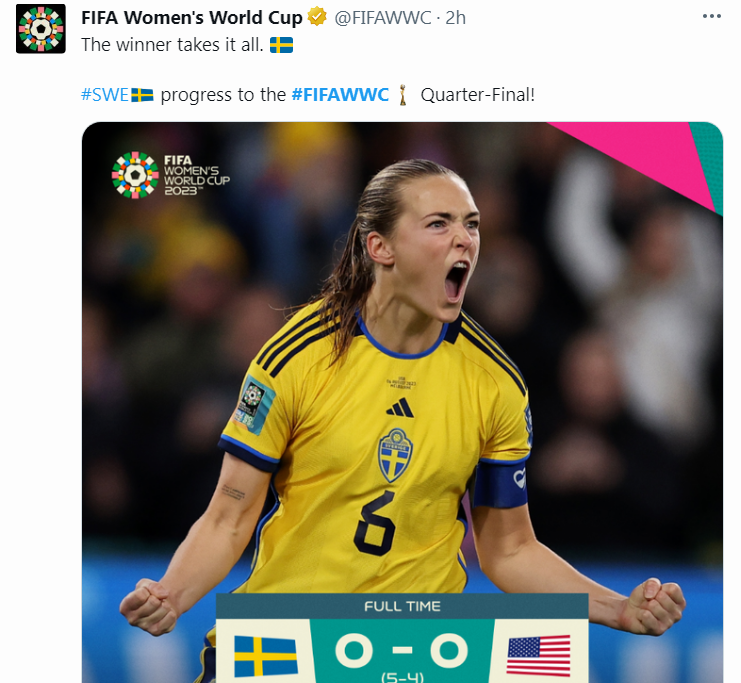This screenshot has height=683, width=741.
Task: Click the USA flag on the scoreboard
Action: click(538, 655)
